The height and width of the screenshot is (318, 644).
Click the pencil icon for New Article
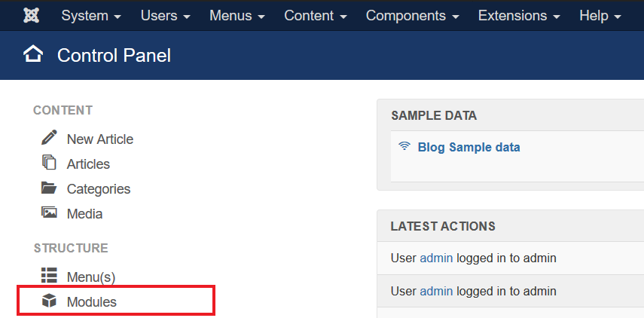pyautogui.click(x=49, y=138)
